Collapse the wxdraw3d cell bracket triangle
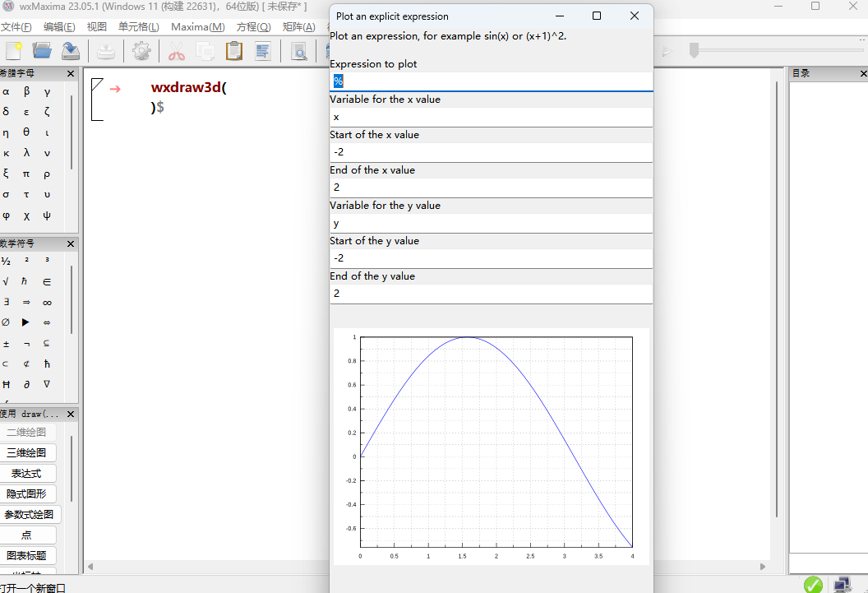This screenshot has width=868, height=593. click(97, 83)
